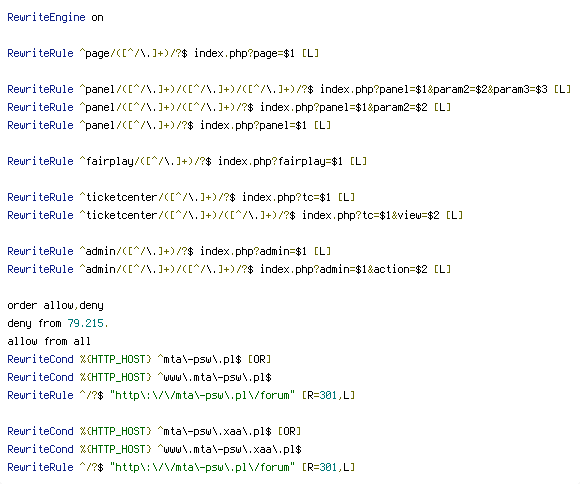Click the page rewrite rule line
This screenshot has height=484, width=580.
pos(163,53)
